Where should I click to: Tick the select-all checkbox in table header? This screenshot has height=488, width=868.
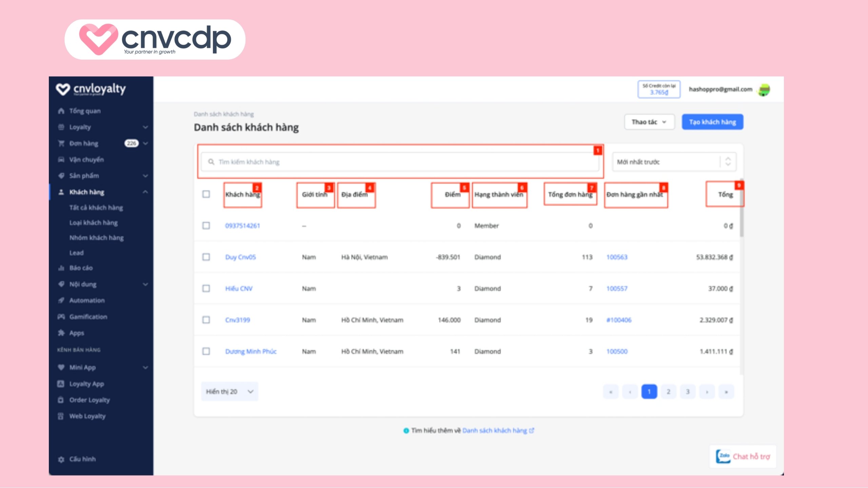click(x=206, y=194)
